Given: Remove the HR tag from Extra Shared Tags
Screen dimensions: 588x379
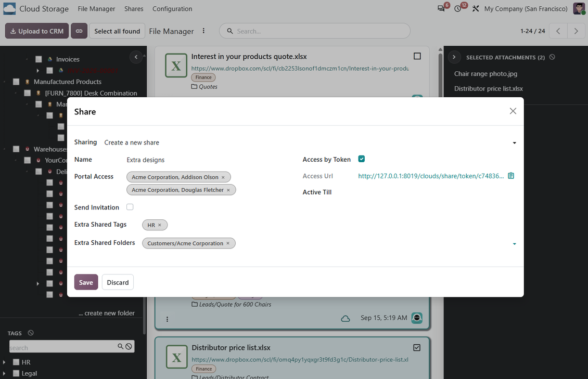Looking at the screenshot, I should point(159,225).
